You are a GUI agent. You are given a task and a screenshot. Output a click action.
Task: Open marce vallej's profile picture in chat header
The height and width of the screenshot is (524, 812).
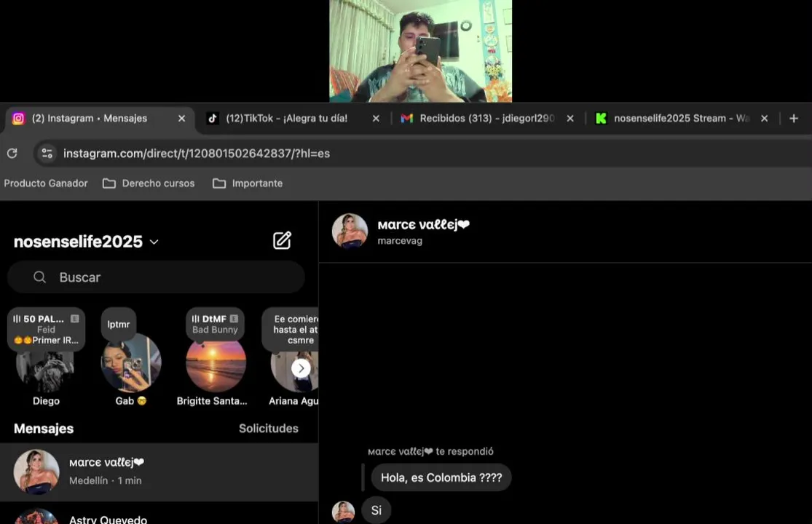coord(350,231)
